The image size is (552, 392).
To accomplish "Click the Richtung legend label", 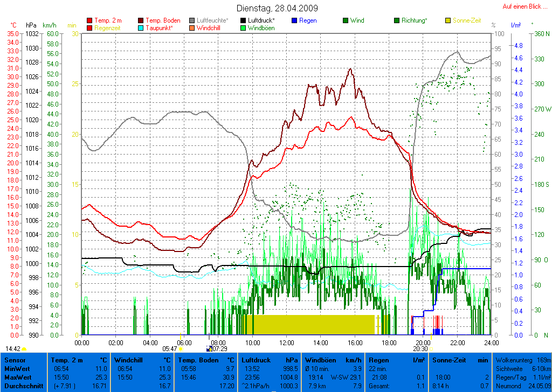I will 414,20.
